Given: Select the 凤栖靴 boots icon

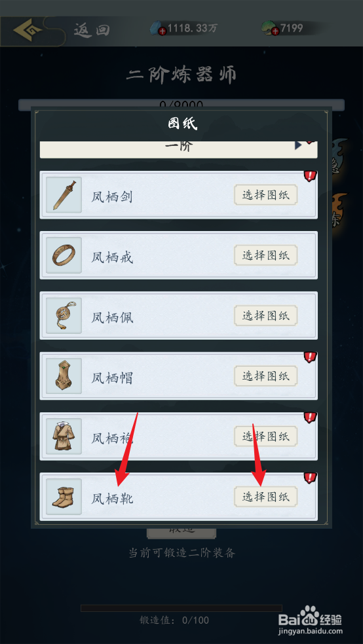Looking at the screenshot, I should (x=64, y=497).
